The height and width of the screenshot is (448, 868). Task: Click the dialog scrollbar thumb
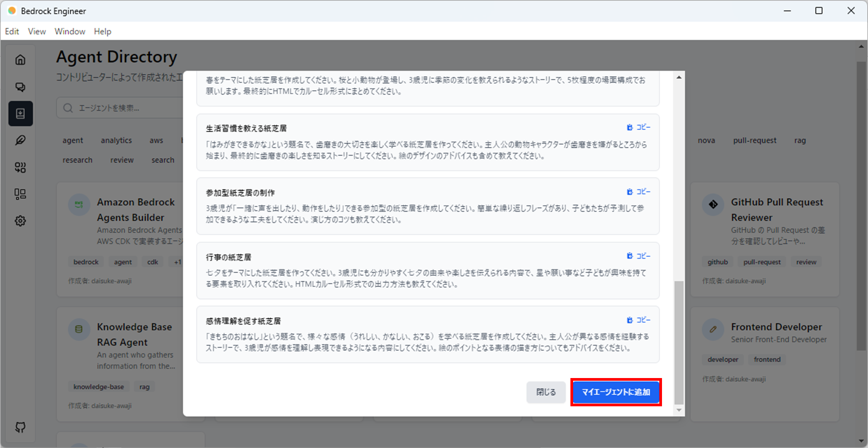coord(679,343)
